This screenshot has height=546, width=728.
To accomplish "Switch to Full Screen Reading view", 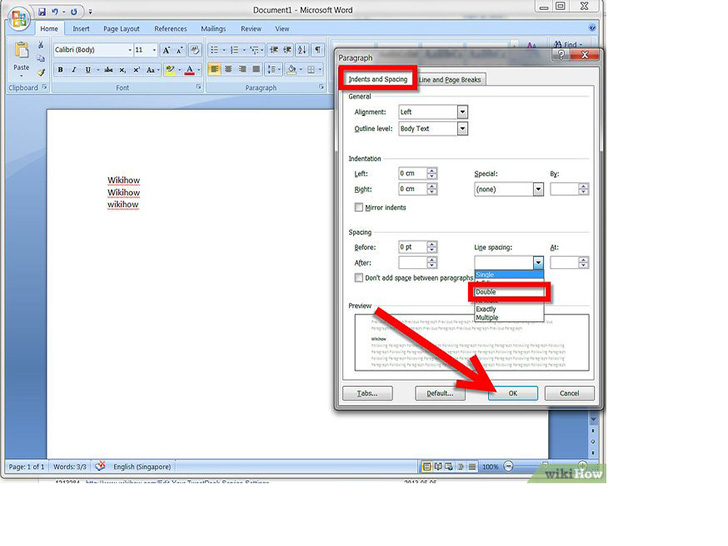I will click(438, 466).
